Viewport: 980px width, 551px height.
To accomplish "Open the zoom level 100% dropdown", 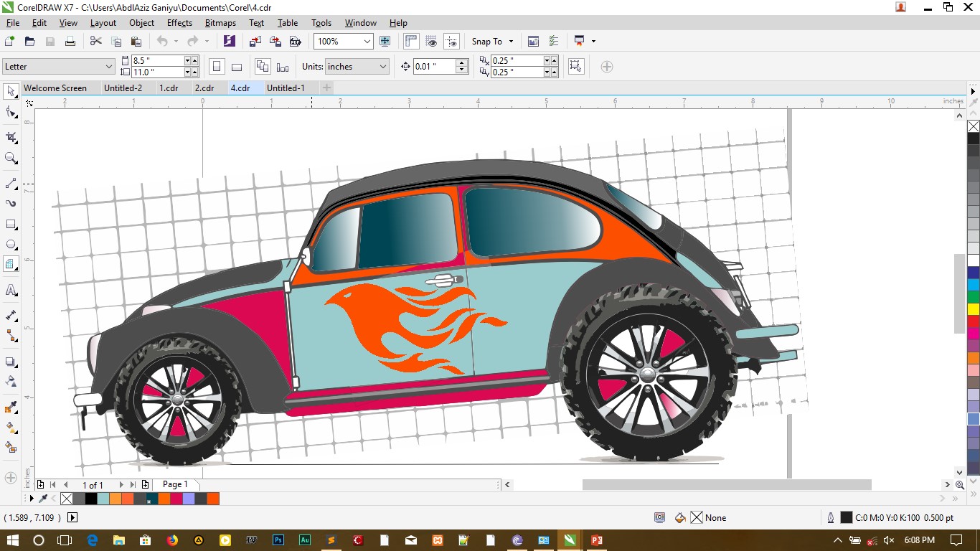I will 367,42.
